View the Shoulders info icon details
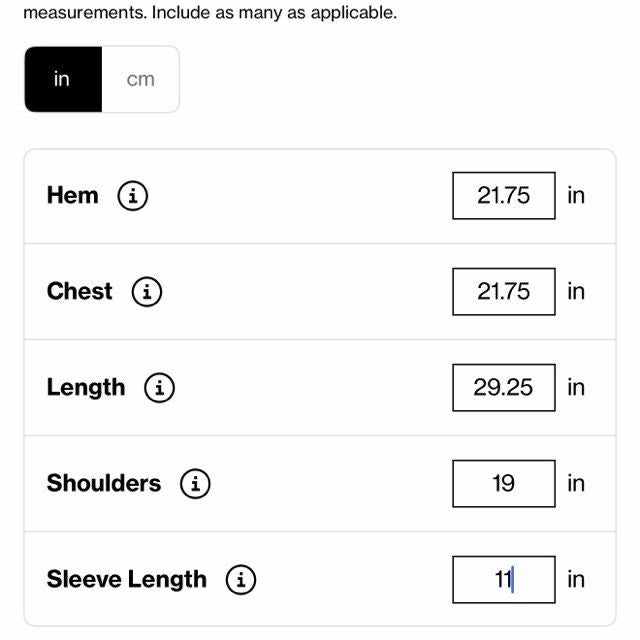Viewport: 640px width, 640px height. coord(195,484)
